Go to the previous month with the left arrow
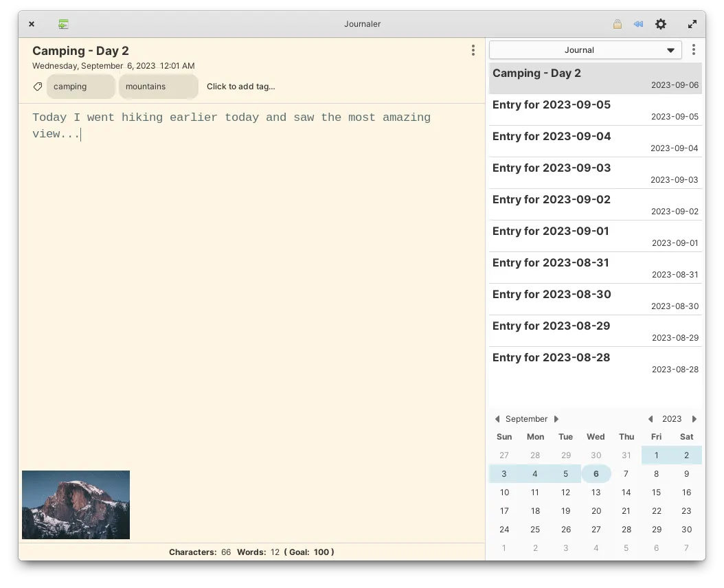This screenshot has width=724, height=588. tap(497, 418)
